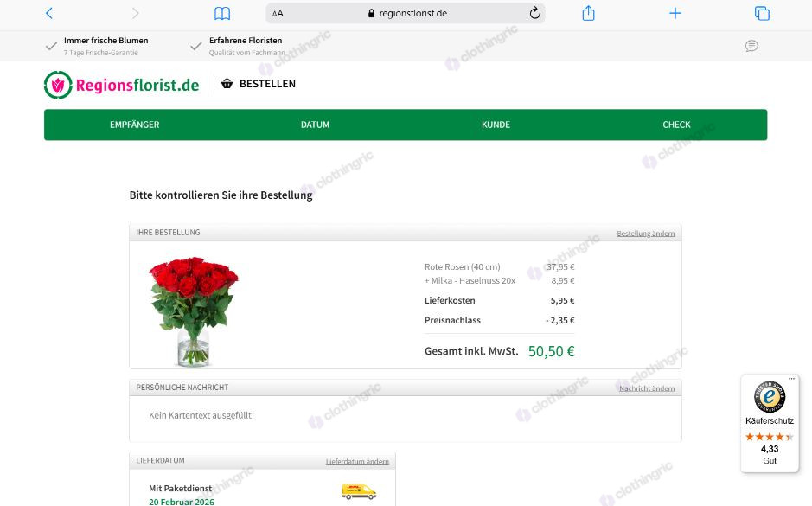The width and height of the screenshot is (812, 506).
Task: Go to the CHECK step
Action: click(x=676, y=125)
